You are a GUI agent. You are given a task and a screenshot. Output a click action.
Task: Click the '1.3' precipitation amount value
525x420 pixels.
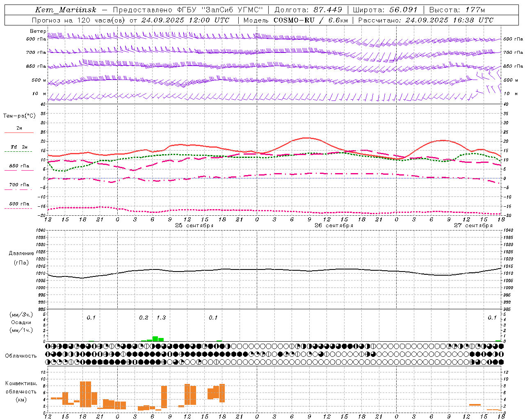161,317
